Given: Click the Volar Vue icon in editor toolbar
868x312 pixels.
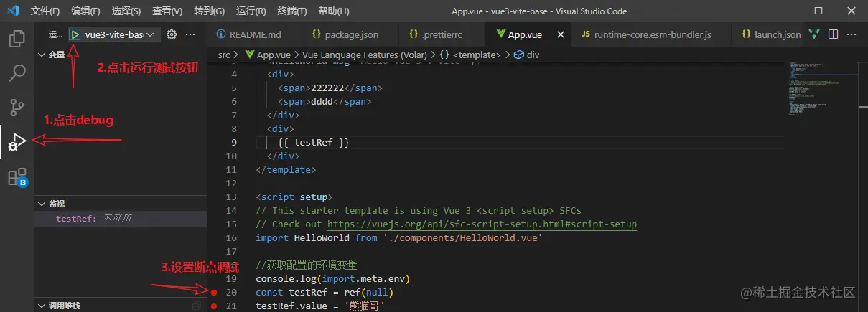Looking at the screenshot, I should tap(814, 34).
